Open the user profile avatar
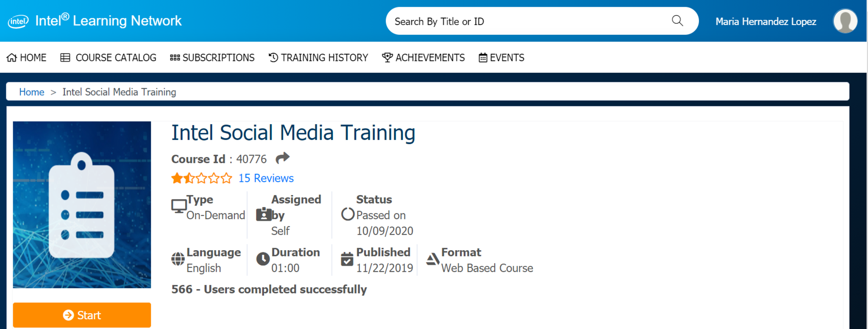The width and height of the screenshot is (868, 329). [845, 21]
